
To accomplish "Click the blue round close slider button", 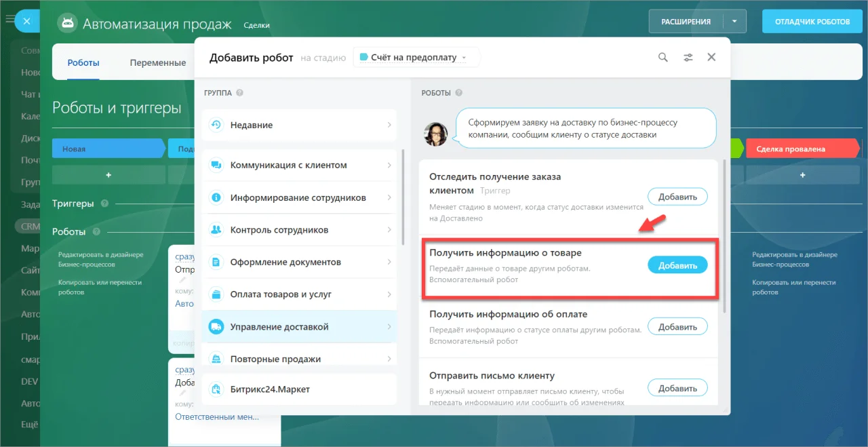I will (26, 22).
